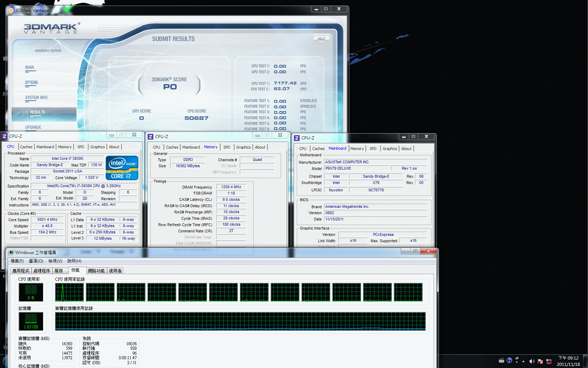Image resolution: width=588 pixels, height=368 pixels.
Task: Open About tab in left CPU-Z window
Action: [x=114, y=147]
